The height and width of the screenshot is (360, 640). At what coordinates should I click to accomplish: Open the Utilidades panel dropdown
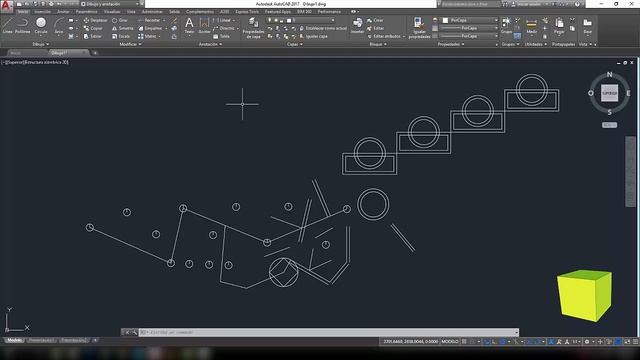[x=536, y=44]
